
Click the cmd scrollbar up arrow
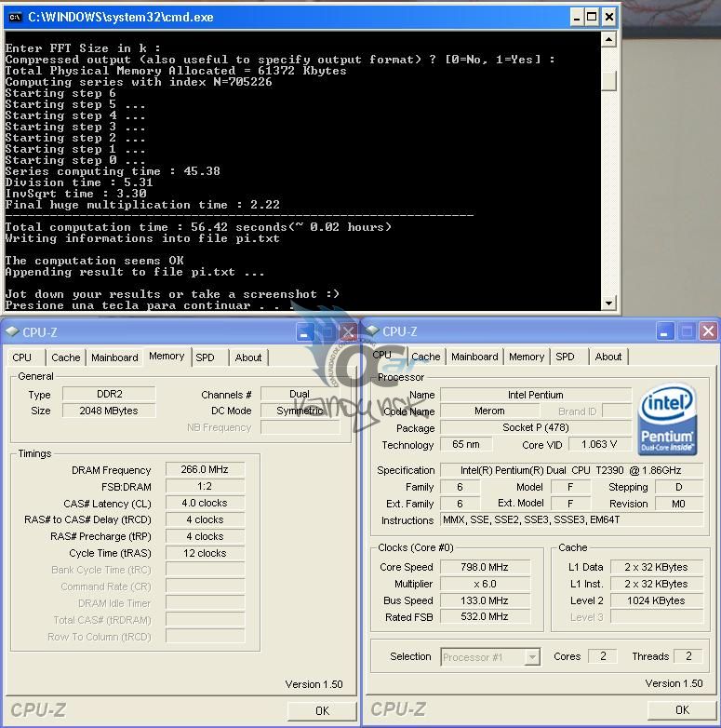(x=608, y=39)
